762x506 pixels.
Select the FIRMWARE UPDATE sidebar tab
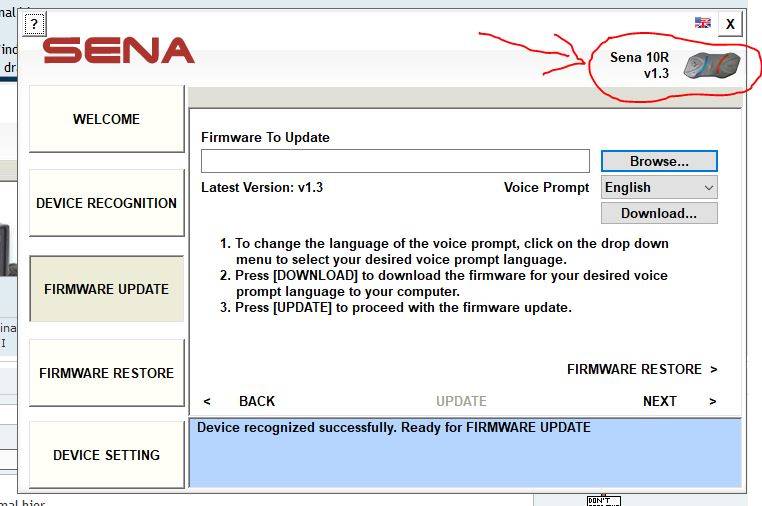106,289
